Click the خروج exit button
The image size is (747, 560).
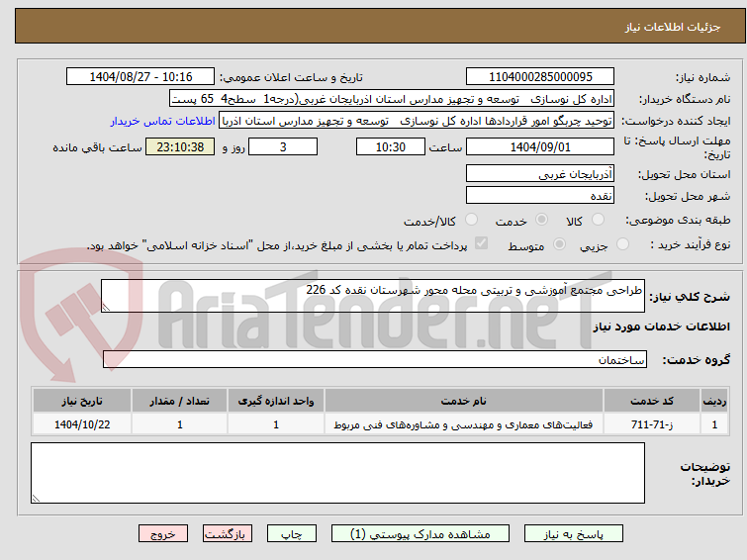point(163,534)
